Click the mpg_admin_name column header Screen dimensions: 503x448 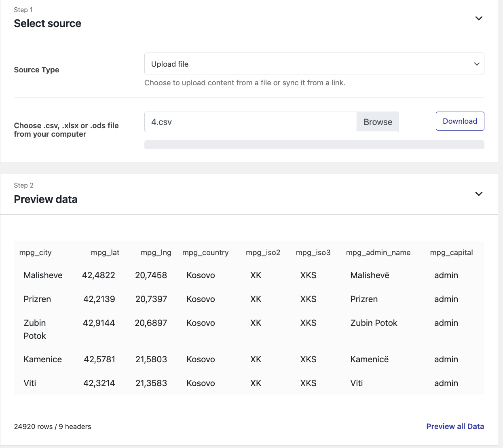click(x=378, y=253)
